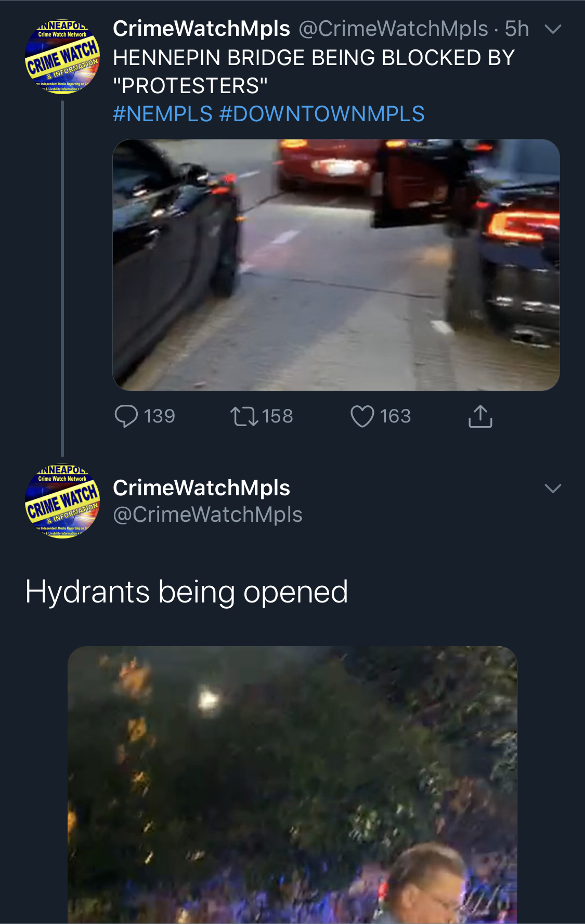The height and width of the screenshot is (924, 585).
Task: Expand the first tweet's chevron menu
Action: click(553, 29)
